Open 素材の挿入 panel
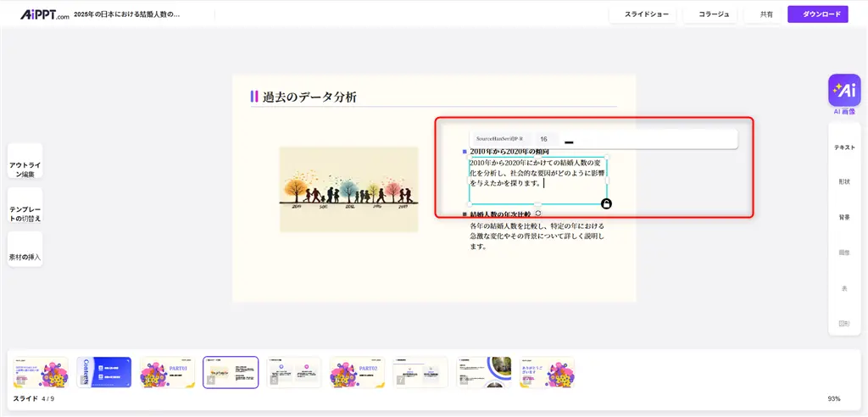868x417 pixels. [25, 249]
